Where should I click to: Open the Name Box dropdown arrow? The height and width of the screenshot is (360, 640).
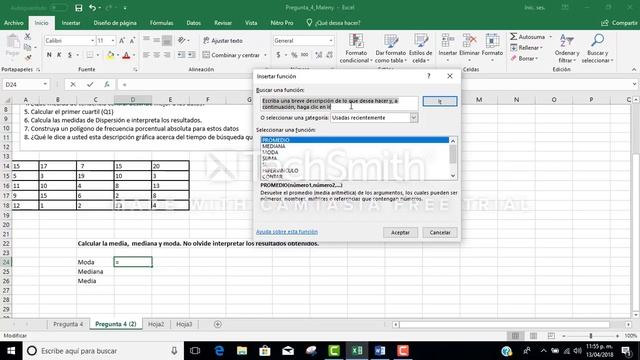[45, 84]
